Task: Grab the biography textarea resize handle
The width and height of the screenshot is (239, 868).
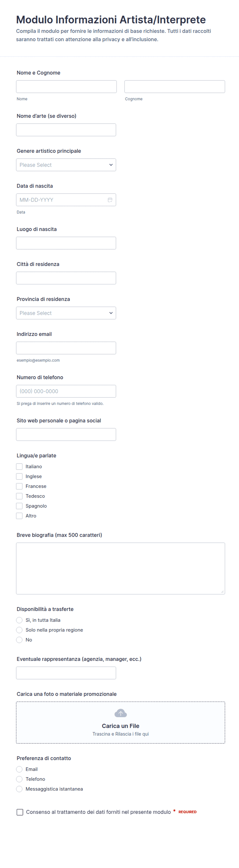Action: click(x=223, y=592)
